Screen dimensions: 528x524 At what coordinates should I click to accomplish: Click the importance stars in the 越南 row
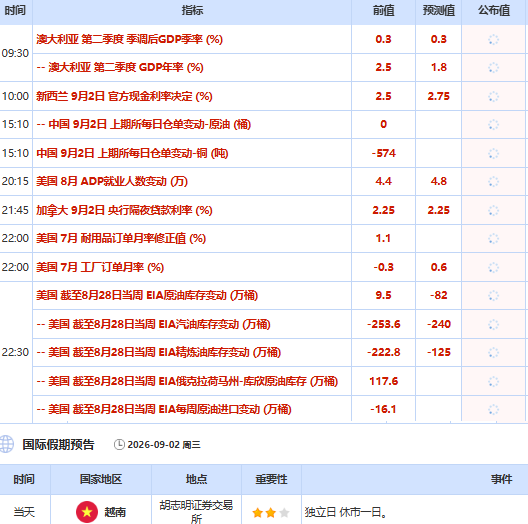pyautogui.click(x=271, y=513)
